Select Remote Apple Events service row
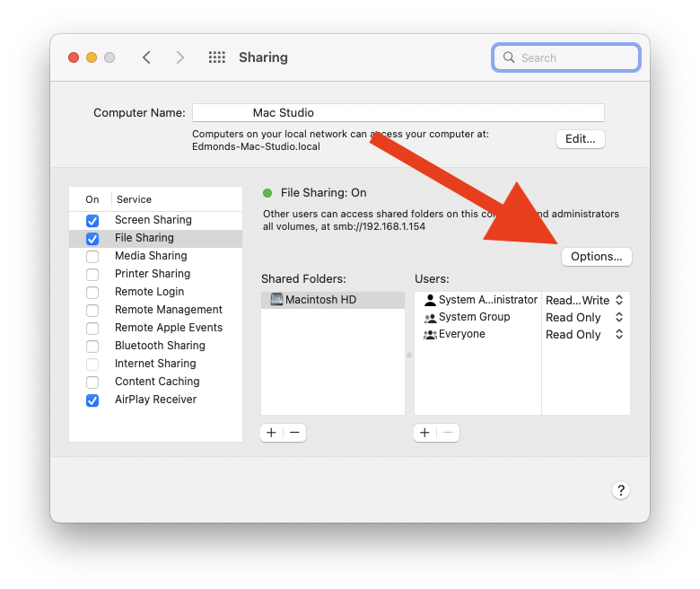Screen dimensions: 700x589 pyautogui.click(x=156, y=328)
